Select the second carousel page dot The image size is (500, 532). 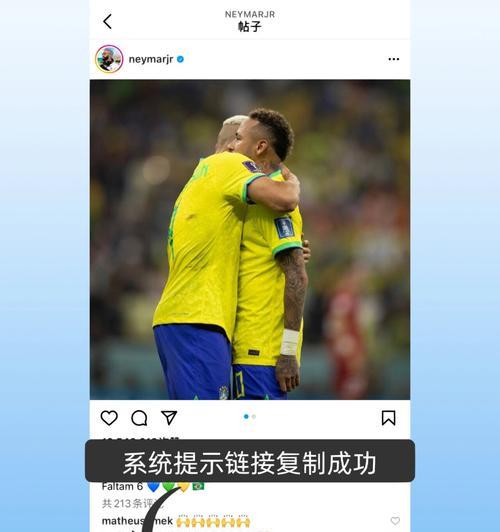click(x=254, y=417)
